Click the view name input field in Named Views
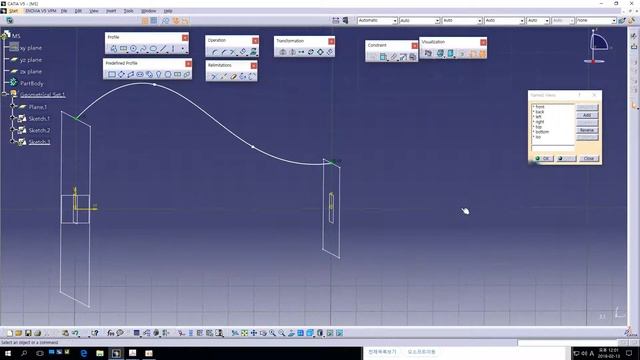640x360 pixels. (553, 148)
